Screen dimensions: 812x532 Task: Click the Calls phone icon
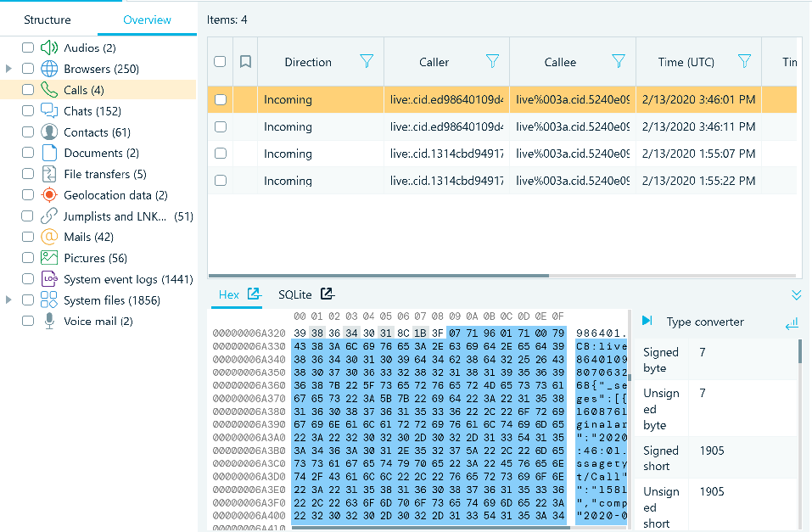point(49,90)
